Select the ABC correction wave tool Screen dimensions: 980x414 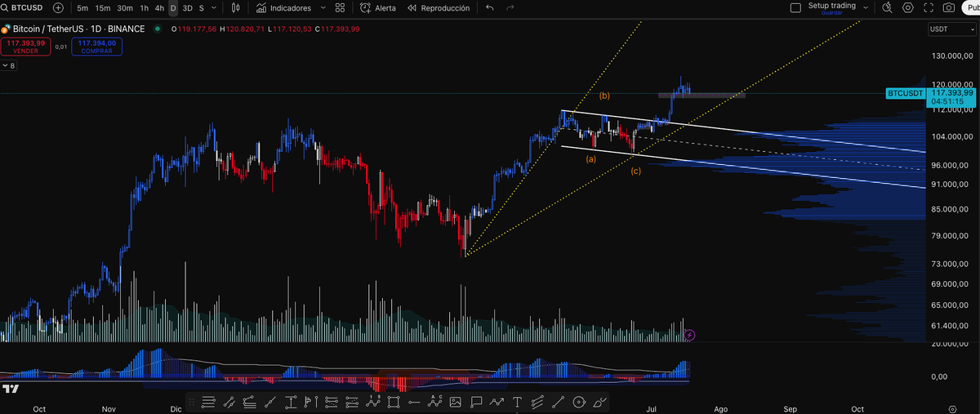(x=435, y=402)
